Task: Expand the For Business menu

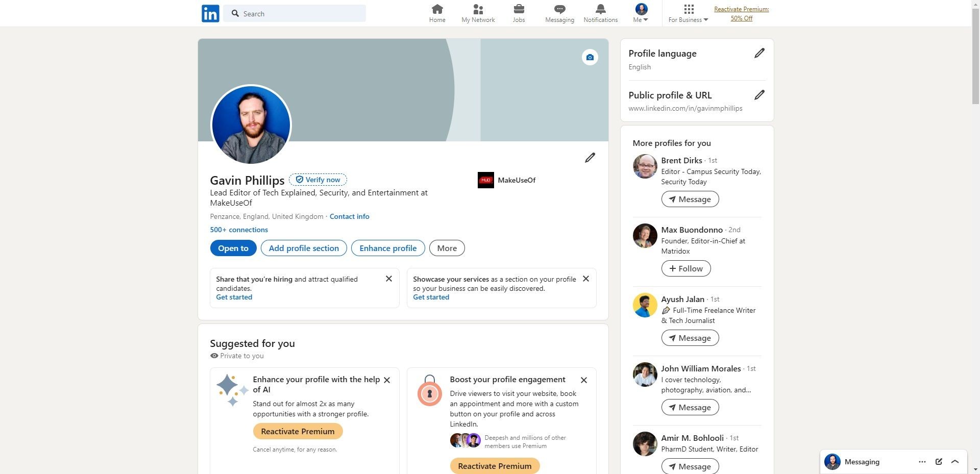Action: (x=688, y=14)
